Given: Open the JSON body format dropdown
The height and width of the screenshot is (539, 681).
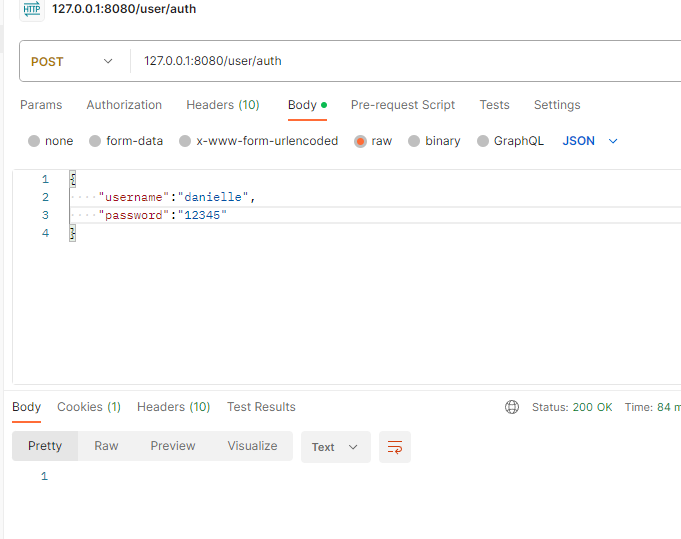Looking at the screenshot, I should coord(590,141).
